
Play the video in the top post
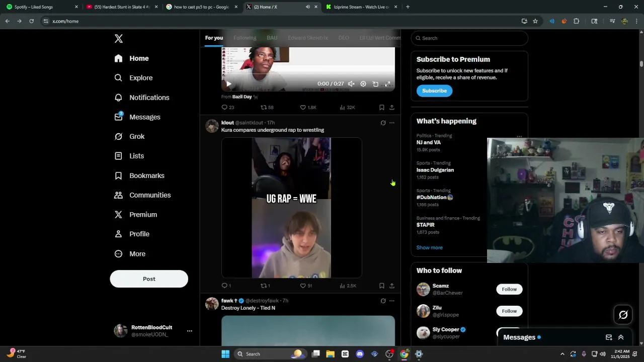tap(228, 84)
